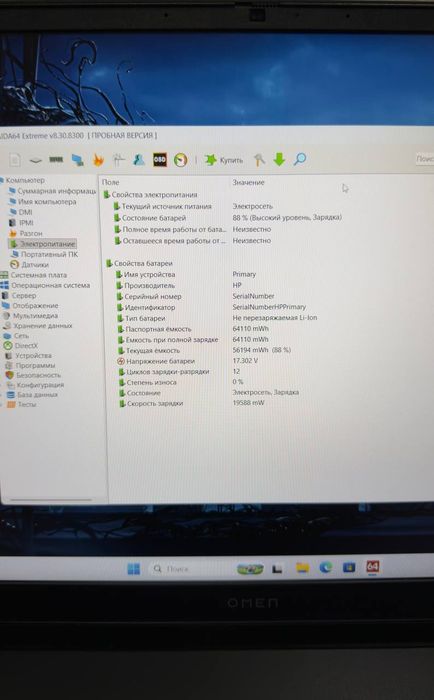Click the Купить (Buy) button

point(224,160)
